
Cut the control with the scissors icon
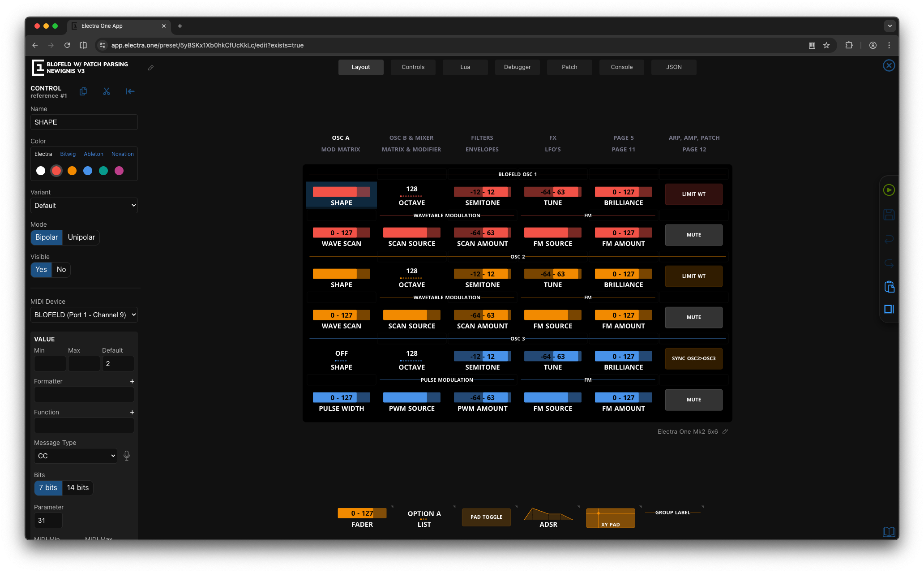(107, 91)
